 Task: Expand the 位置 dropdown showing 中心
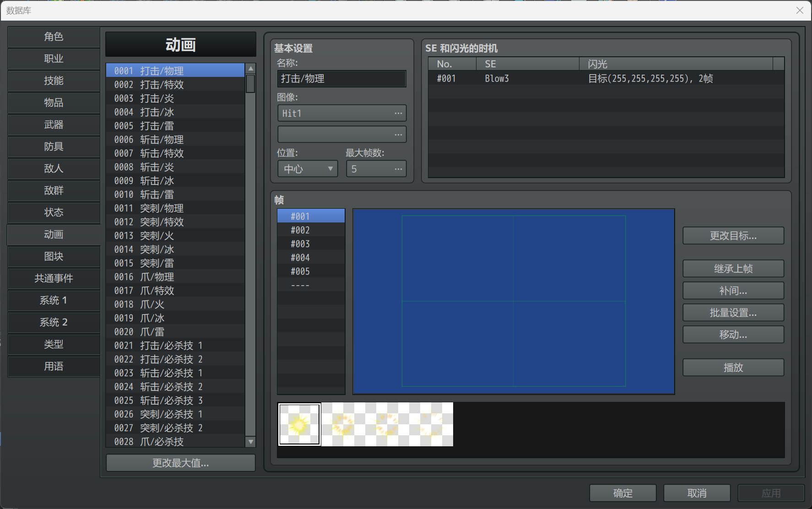[308, 169]
